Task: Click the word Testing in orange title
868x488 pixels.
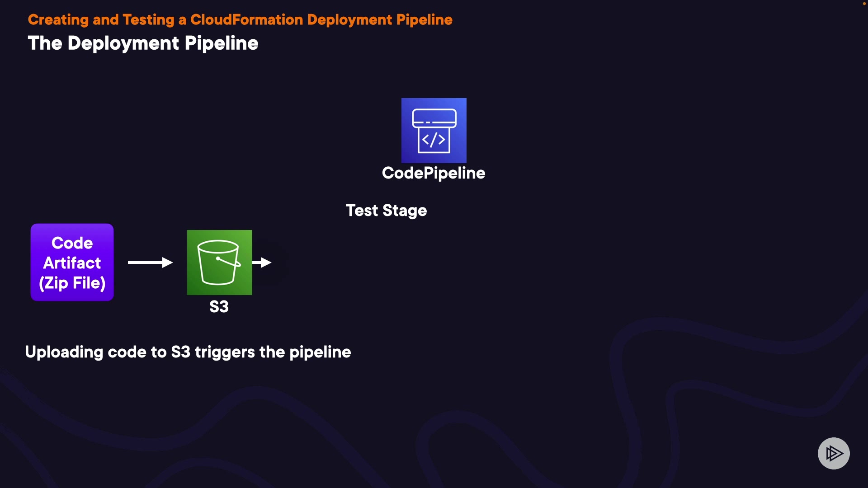Action: (148, 20)
